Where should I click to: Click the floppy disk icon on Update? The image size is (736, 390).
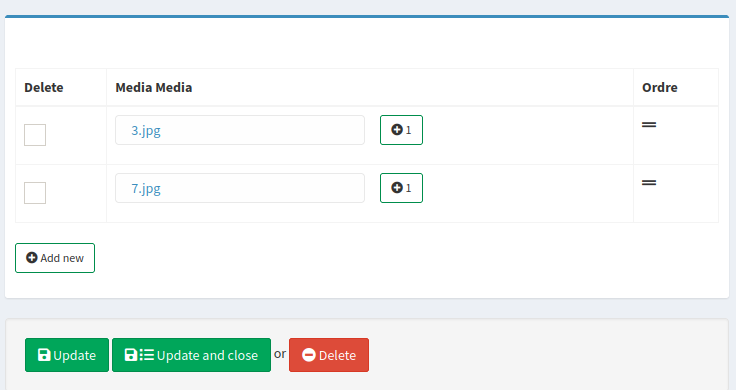[44, 355]
